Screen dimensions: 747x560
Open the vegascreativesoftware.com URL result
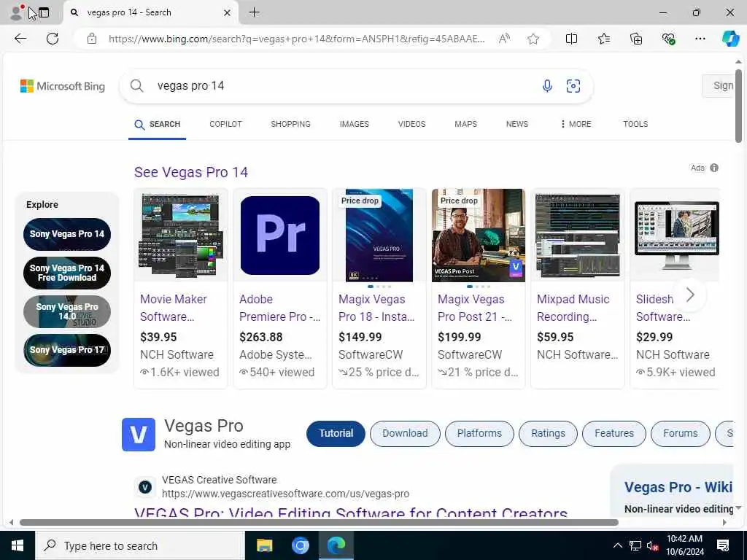(285, 494)
